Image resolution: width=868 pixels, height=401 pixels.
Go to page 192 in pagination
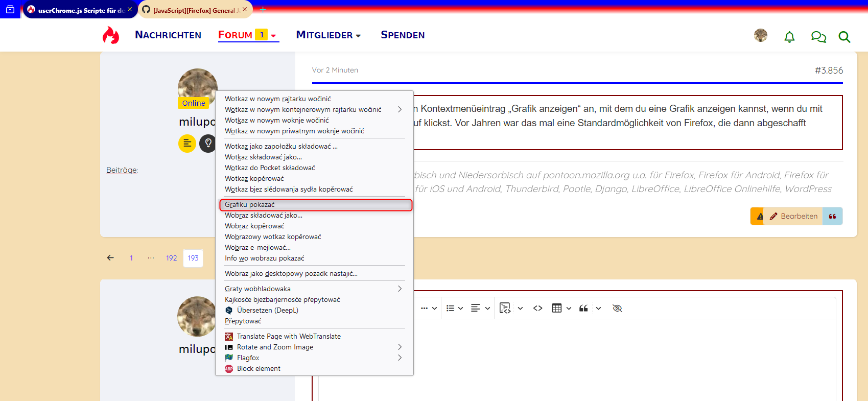coord(172,258)
